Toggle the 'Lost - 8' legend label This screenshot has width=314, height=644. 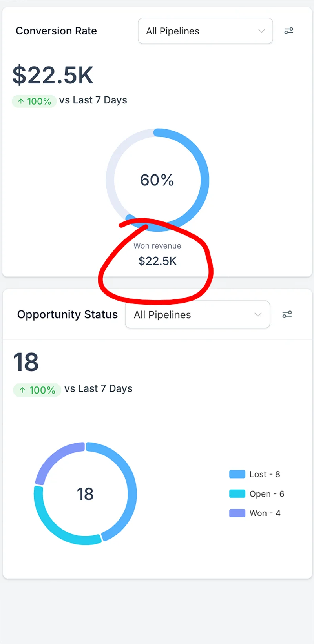point(265,474)
